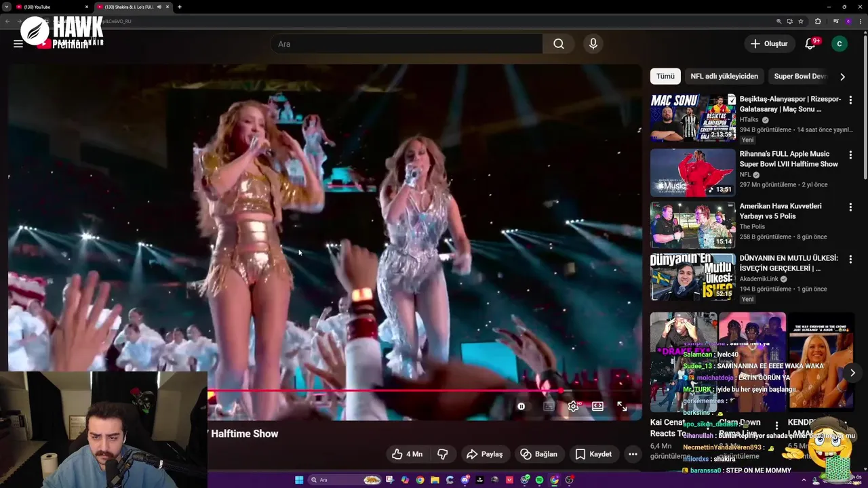Open File Explorer from the taskbar

click(x=435, y=480)
